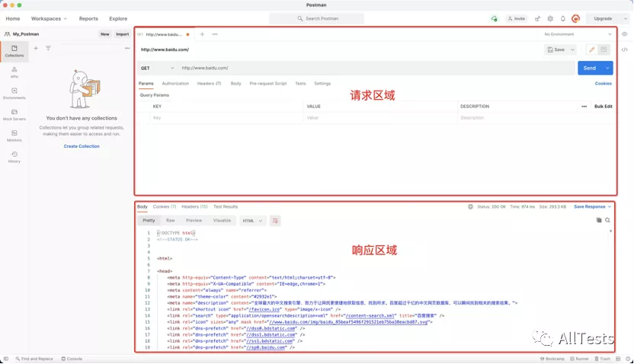This screenshot has width=634, height=364.
Task: Click the satellite capture requests icon
Action: click(x=537, y=18)
